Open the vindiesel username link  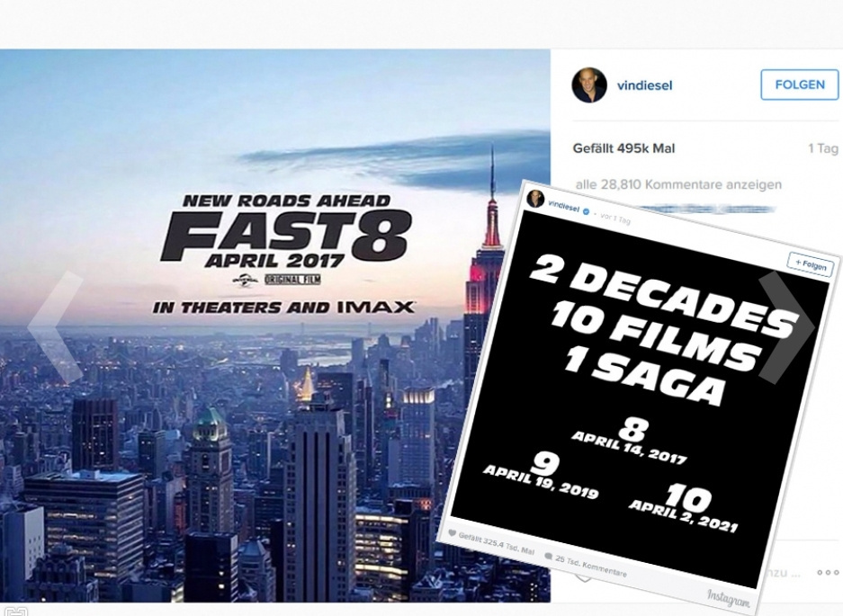coord(644,85)
